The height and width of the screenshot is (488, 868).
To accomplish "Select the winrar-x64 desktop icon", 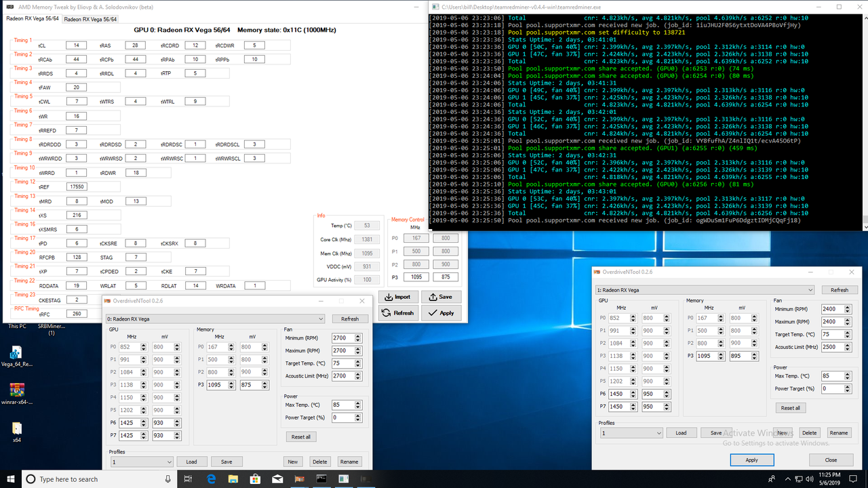I will click(x=17, y=394).
